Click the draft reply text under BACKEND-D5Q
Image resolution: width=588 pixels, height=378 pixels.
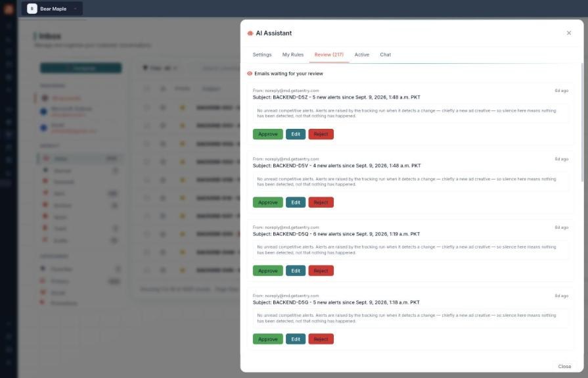tap(407, 250)
